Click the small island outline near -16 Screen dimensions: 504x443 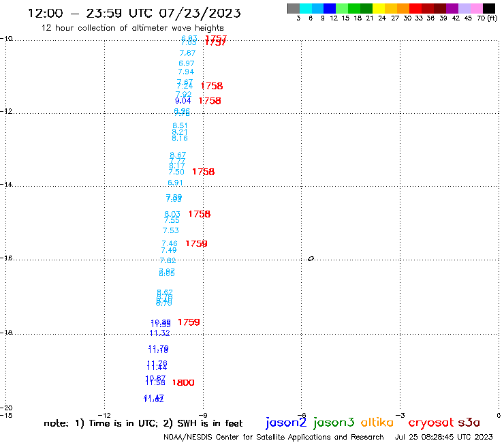tap(311, 258)
